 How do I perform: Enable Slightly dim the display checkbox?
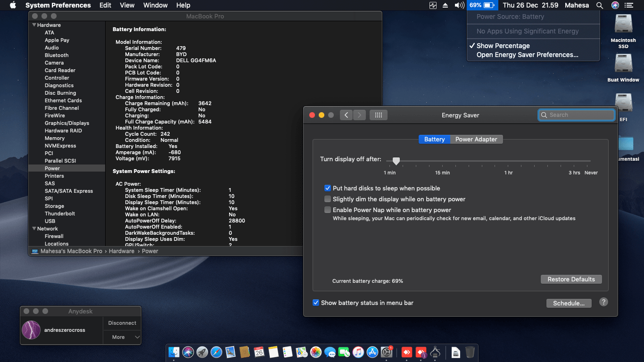(x=328, y=199)
